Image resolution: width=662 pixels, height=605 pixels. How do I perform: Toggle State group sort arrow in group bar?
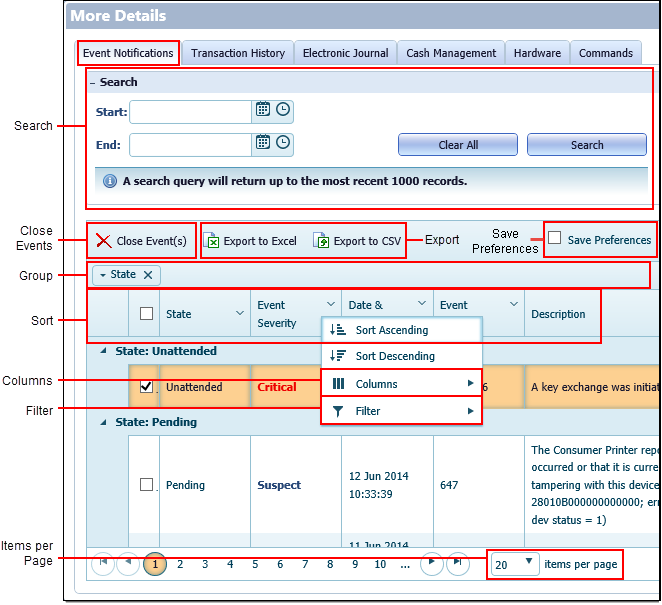point(103,275)
